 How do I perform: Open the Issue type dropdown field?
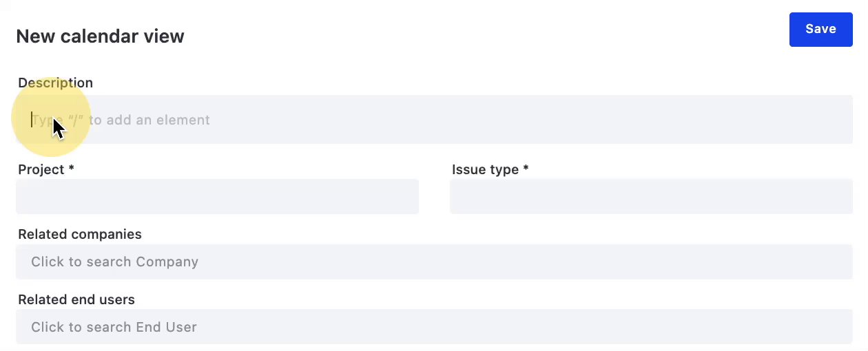tap(651, 197)
